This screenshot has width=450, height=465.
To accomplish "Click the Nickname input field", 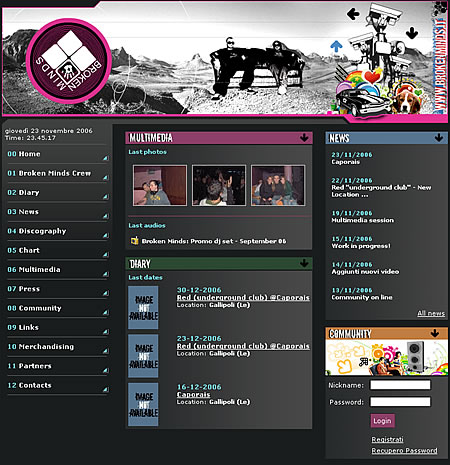I will tap(400, 385).
